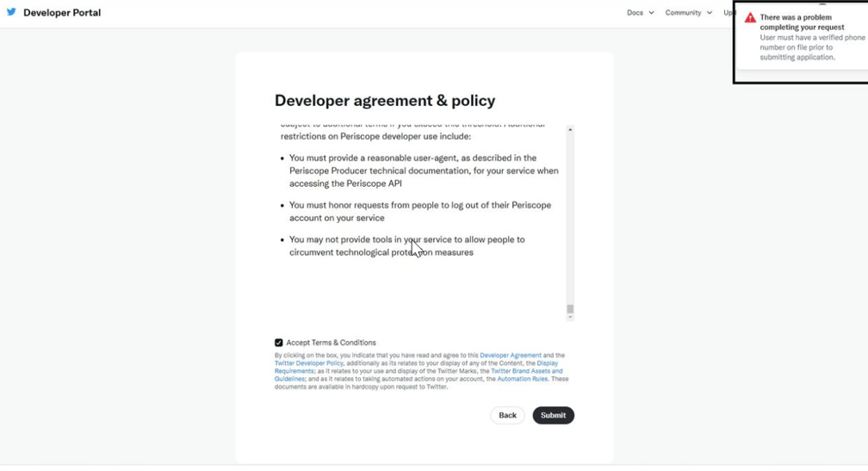
Task: Click the verified phone number error message
Action: point(812,47)
